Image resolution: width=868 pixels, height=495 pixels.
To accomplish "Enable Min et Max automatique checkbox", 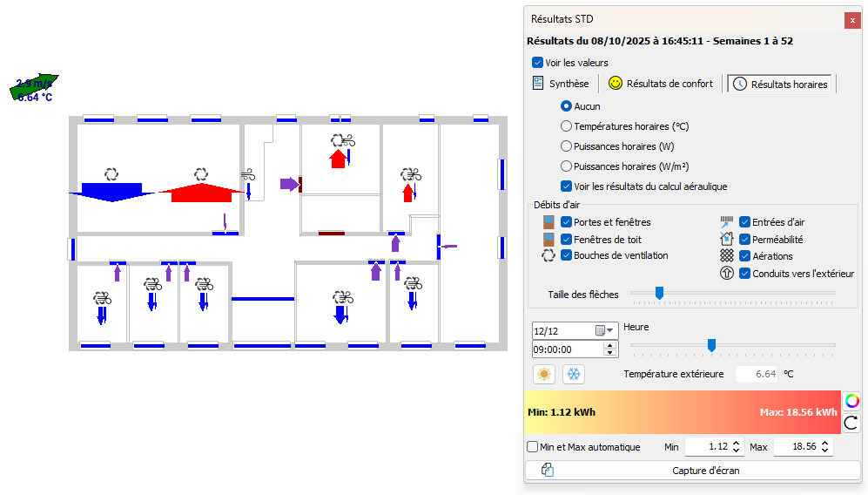I will (x=533, y=447).
